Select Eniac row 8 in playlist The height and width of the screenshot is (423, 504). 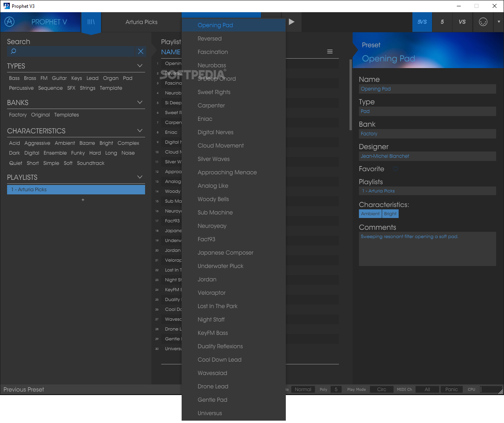(x=171, y=132)
